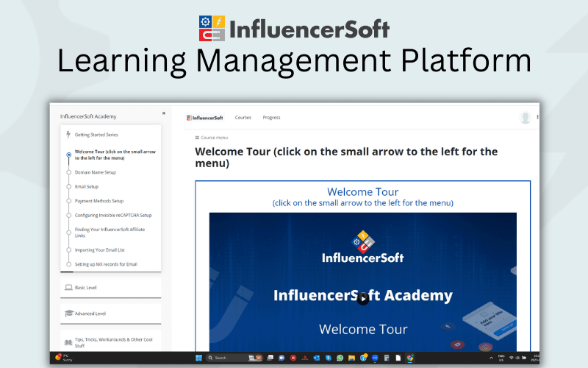Open the Email Setup lesson
Viewport: 588px width, 368px height.
click(87, 187)
